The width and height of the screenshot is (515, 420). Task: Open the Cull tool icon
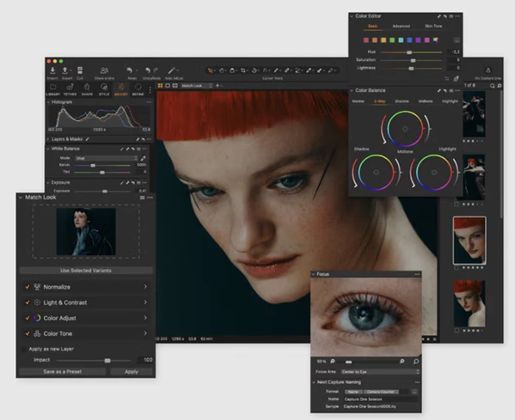(x=80, y=70)
